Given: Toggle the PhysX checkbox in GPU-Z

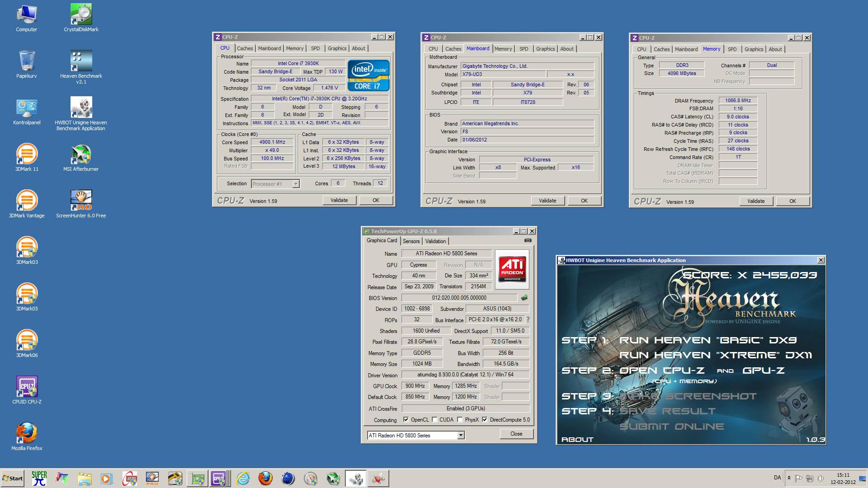Looking at the screenshot, I should point(460,420).
